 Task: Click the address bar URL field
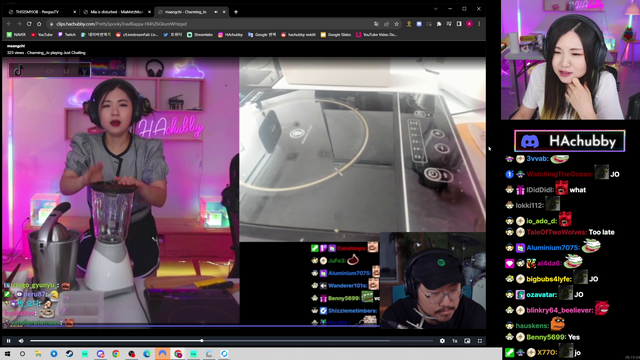pyautogui.click(x=212, y=24)
